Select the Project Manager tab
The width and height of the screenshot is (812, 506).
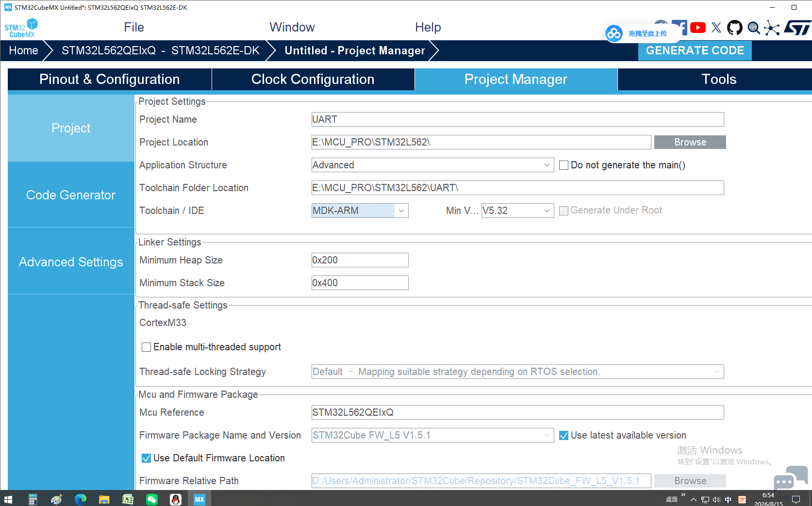(516, 79)
